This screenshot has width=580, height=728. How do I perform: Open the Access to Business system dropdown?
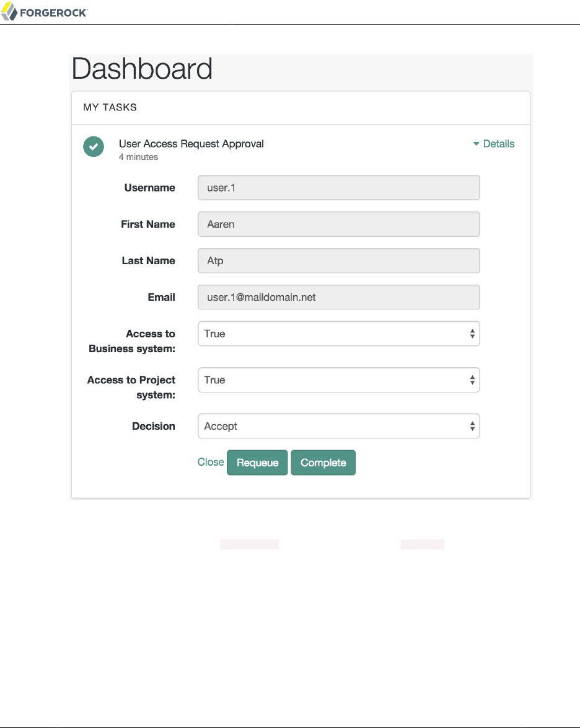[x=338, y=334]
